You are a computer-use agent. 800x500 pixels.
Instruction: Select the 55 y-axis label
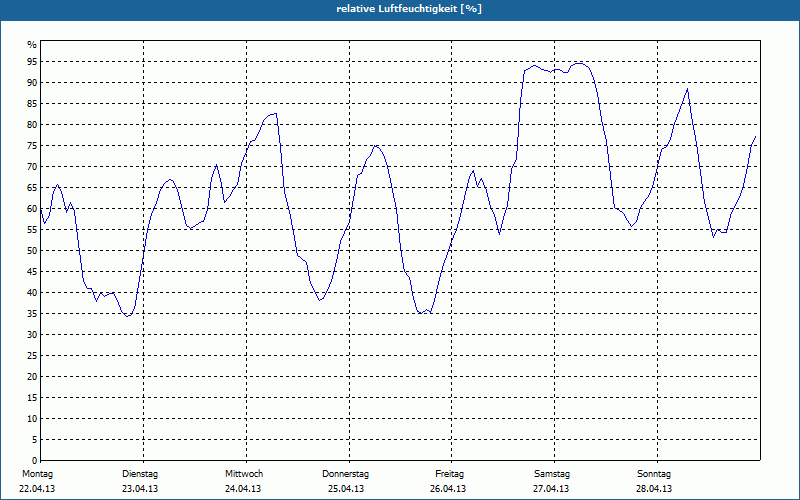32,230
